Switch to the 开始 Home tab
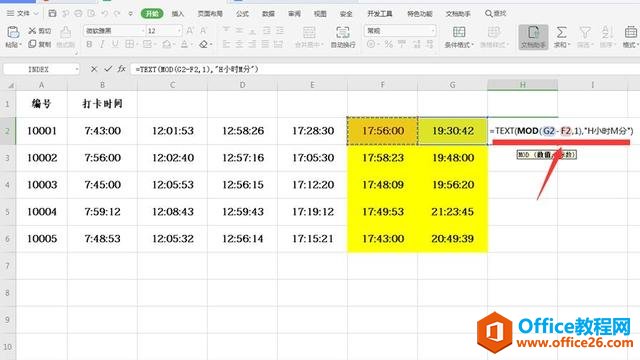The width and height of the screenshot is (640, 360). 152,13
